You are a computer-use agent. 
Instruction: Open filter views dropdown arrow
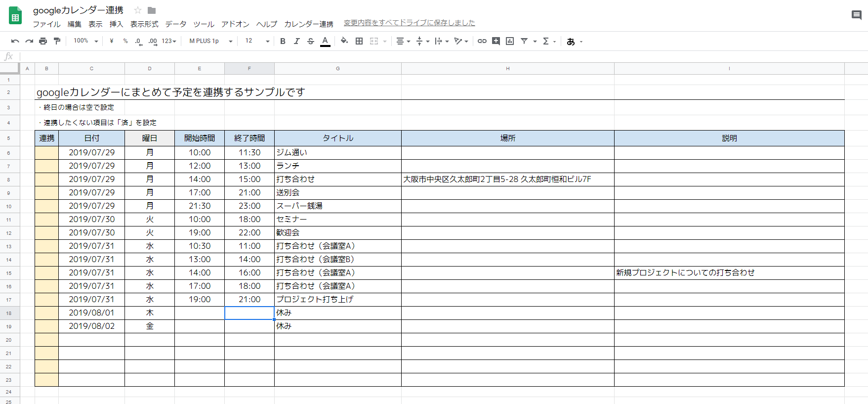tap(535, 42)
